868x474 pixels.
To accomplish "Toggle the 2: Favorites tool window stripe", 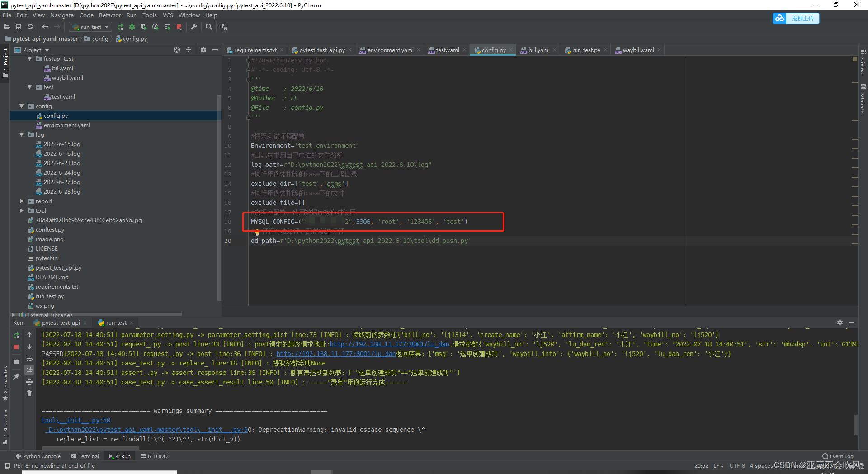I will (5, 383).
